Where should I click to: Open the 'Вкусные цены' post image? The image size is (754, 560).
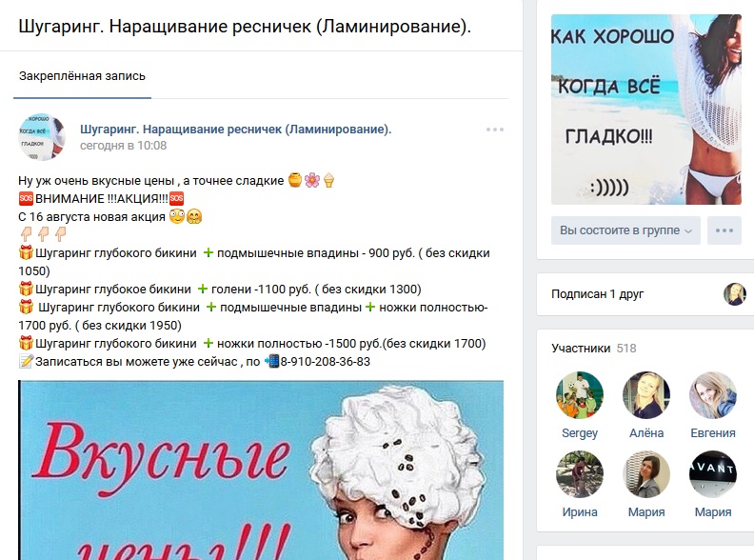click(261, 470)
